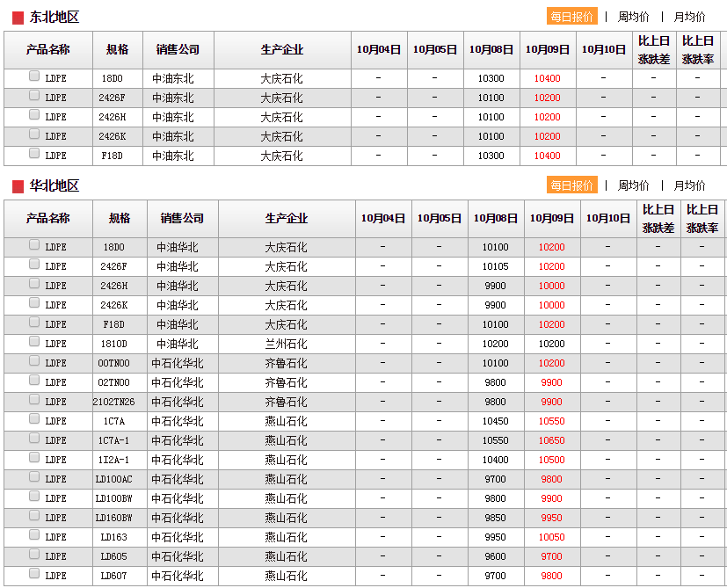
Task: Click 规格 header in 东北地区 table
Action: coord(117,49)
